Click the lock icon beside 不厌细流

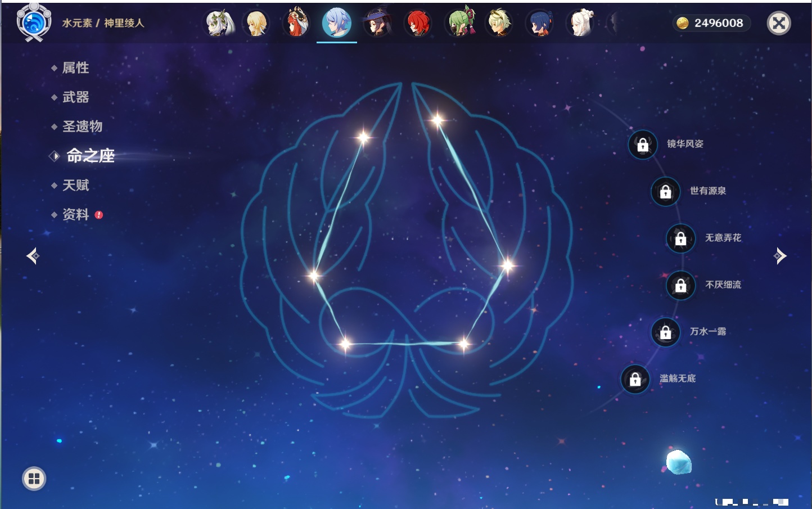pyautogui.click(x=681, y=285)
